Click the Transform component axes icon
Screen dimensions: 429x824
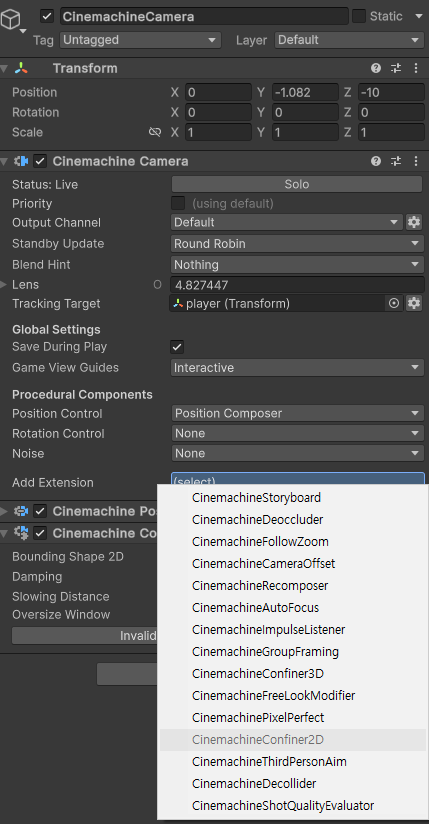pyautogui.click(x=22, y=68)
